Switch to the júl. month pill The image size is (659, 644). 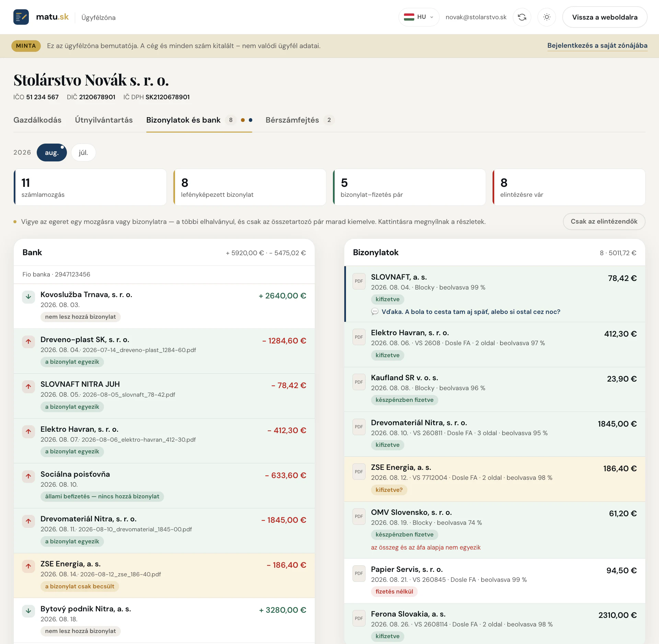click(x=83, y=152)
